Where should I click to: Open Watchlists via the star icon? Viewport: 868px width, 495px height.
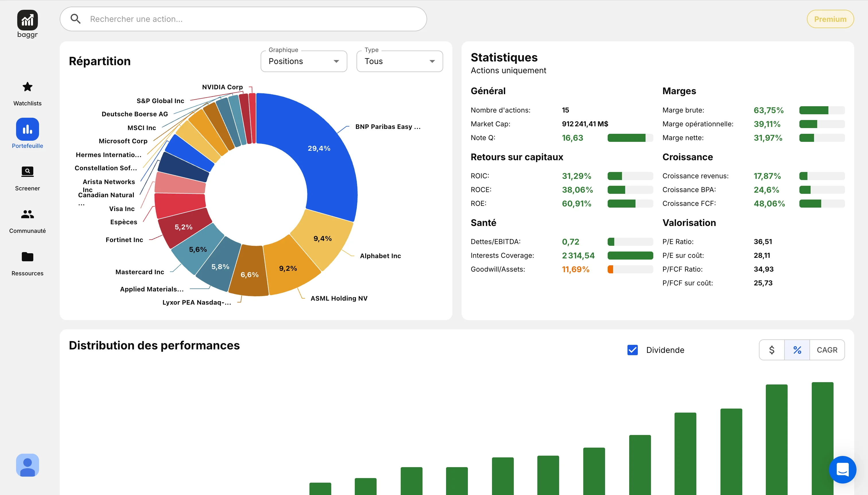(28, 87)
